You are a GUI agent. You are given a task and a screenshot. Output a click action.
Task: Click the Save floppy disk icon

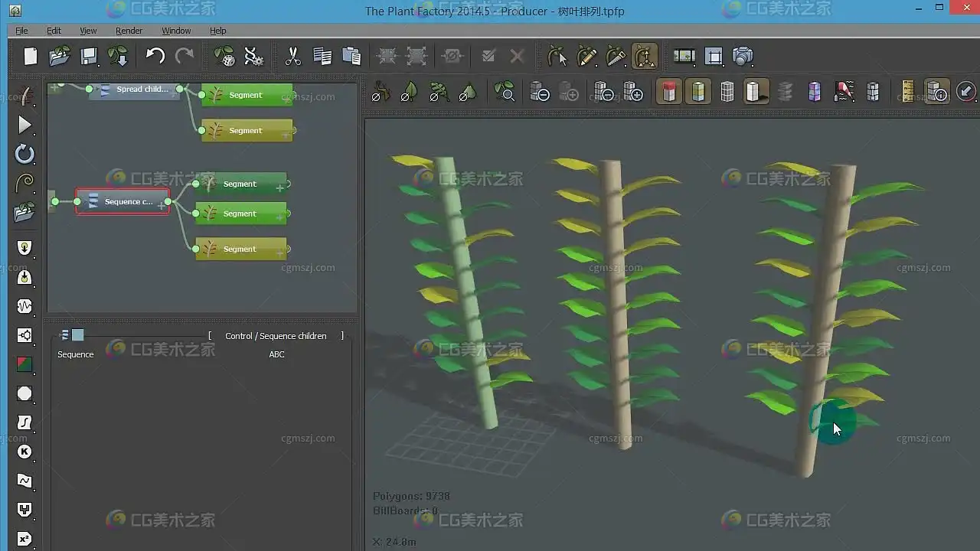pos(89,57)
